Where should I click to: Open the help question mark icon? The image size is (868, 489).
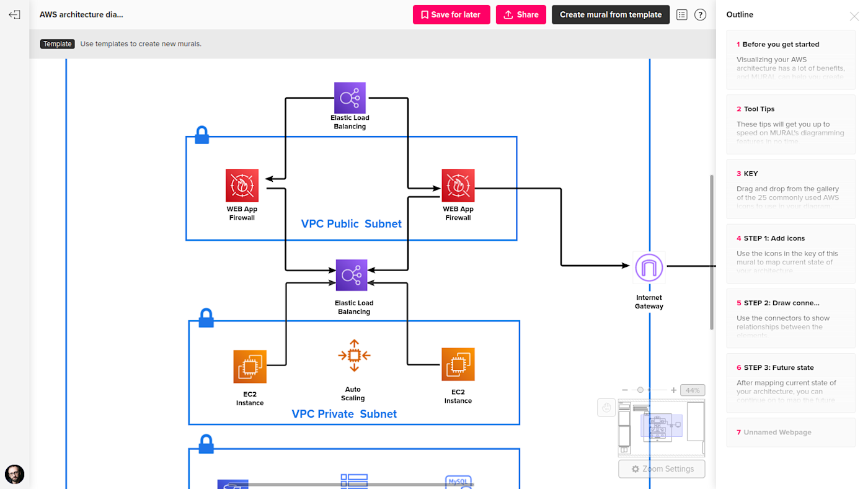[701, 15]
